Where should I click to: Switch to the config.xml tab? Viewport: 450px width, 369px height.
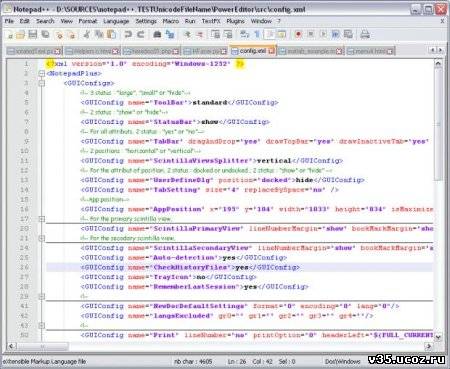253,51
